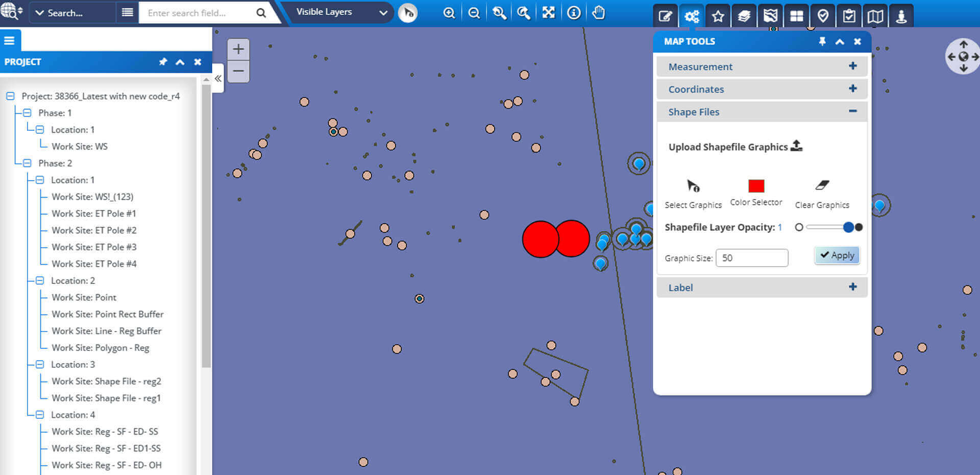Click the Shapefile Layer Opacity slider
Viewport: 980px width, 475px height.
(x=829, y=227)
